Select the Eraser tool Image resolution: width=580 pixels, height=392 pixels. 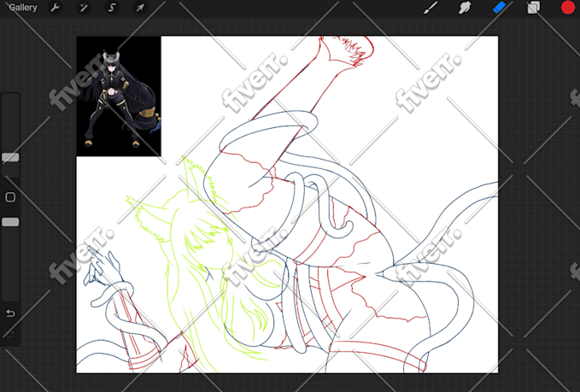499,7
